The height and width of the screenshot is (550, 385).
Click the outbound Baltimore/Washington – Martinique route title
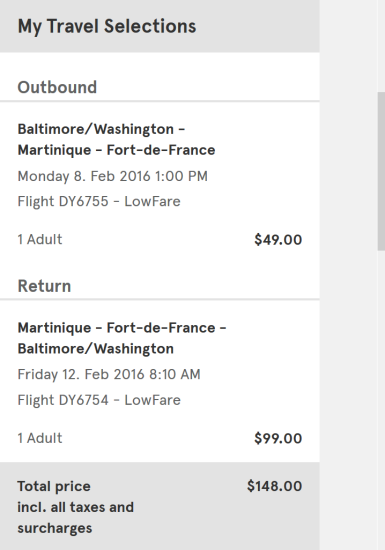click(x=116, y=139)
